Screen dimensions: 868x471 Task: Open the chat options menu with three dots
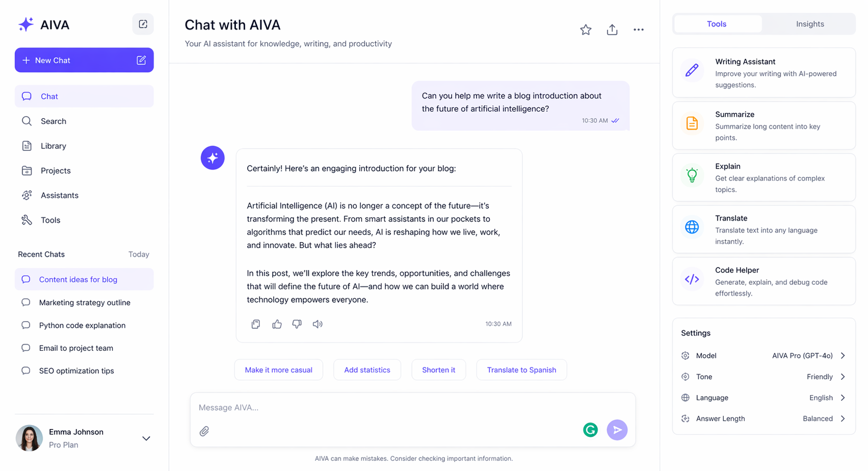point(639,29)
